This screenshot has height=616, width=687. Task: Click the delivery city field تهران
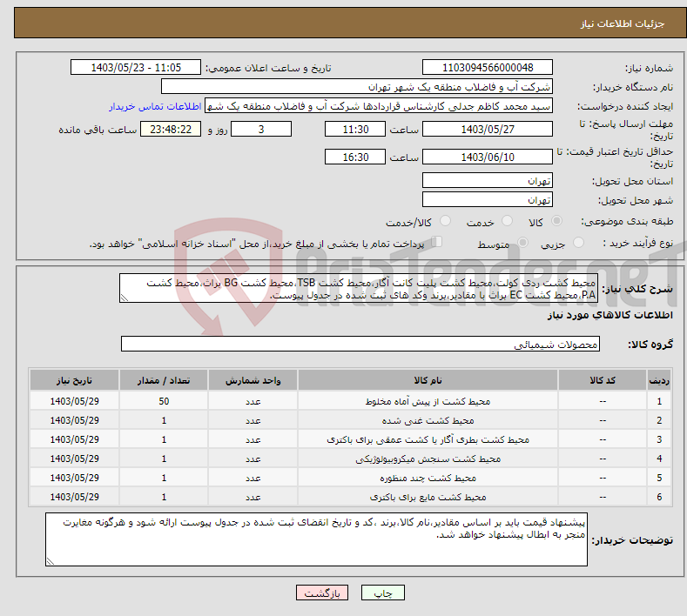pyautogui.click(x=488, y=199)
